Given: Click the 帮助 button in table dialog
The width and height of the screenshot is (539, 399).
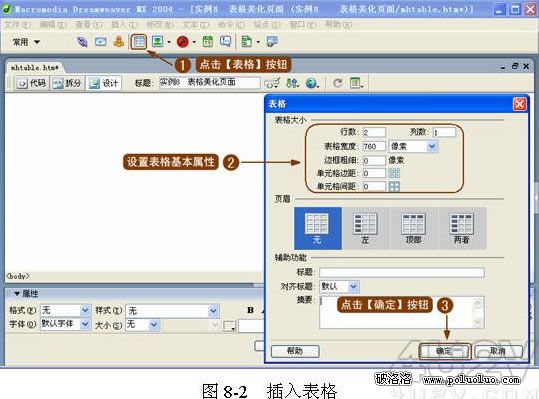Looking at the screenshot, I should point(295,351).
